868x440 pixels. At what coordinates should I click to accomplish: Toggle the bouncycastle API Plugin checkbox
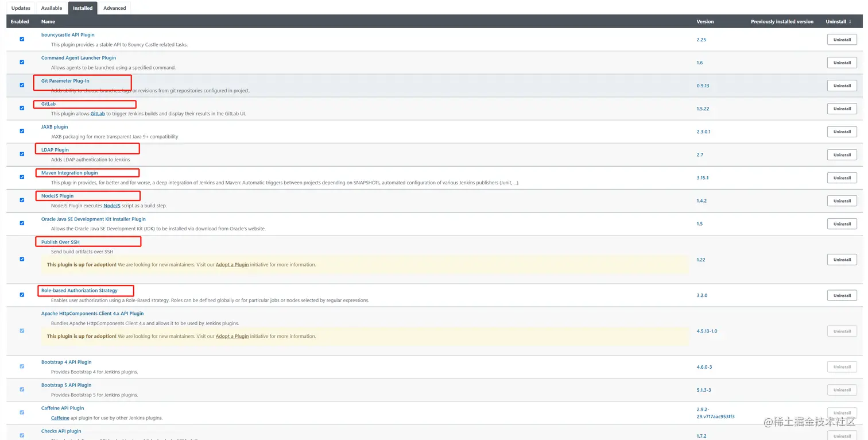tap(22, 39)
